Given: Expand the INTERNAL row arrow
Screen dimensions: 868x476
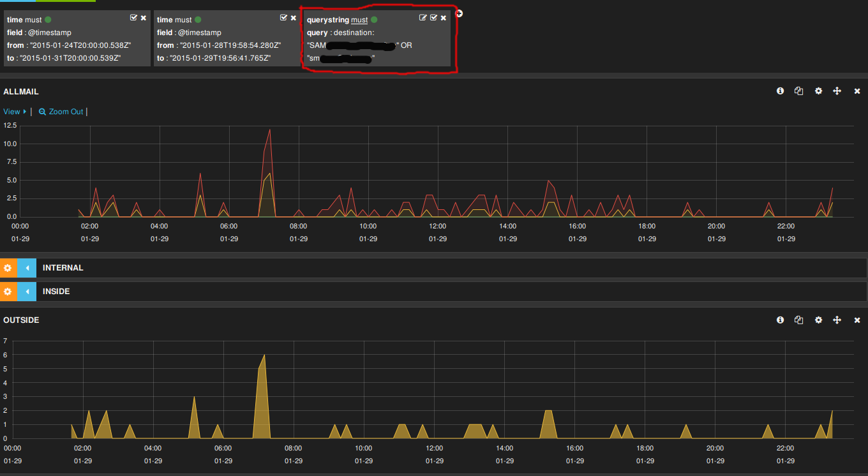Looking at the screenshot, I should [x=27, y=268].
